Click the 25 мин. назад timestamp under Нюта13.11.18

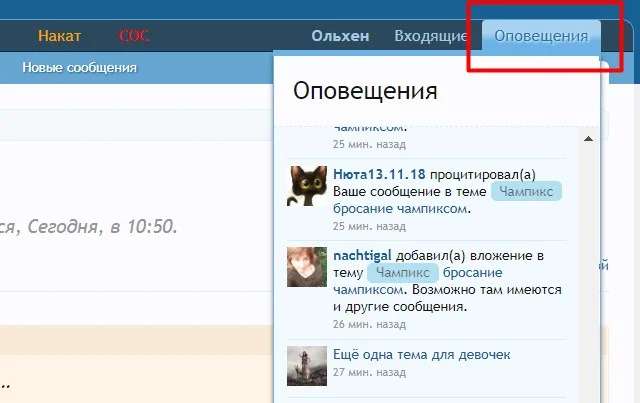click(369, 226)
